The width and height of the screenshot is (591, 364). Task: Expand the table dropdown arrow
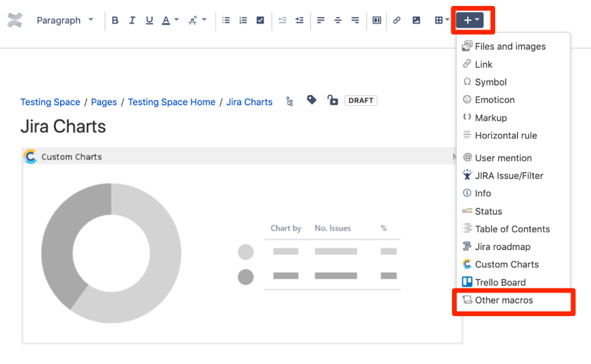pos(447,20)
